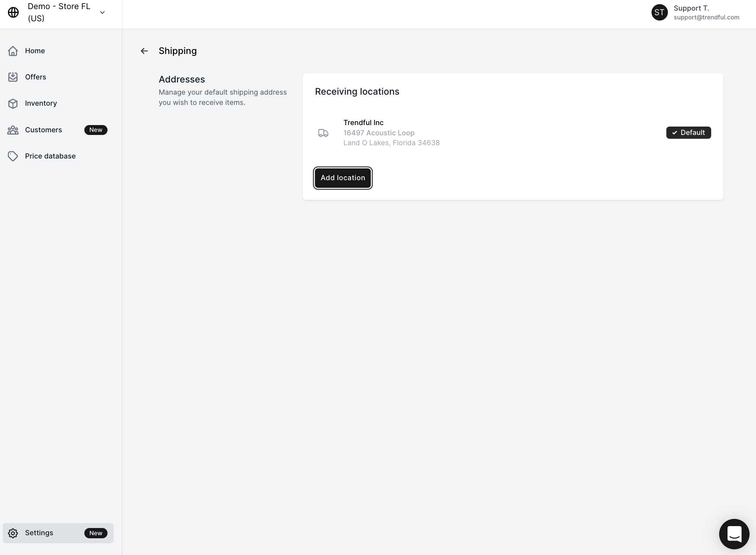The image size is (756, 555).
Task: Click the Settings gear icon
Action: (13, 533)
